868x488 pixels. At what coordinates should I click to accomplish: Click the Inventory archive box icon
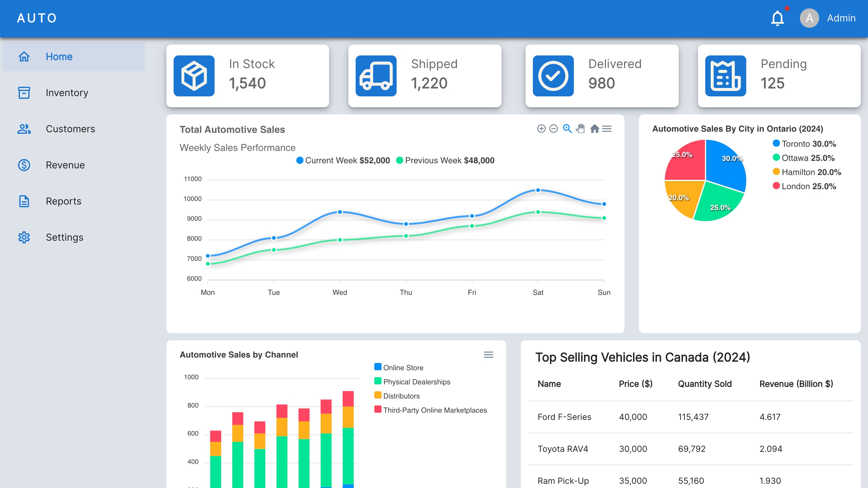coord(24,92)
